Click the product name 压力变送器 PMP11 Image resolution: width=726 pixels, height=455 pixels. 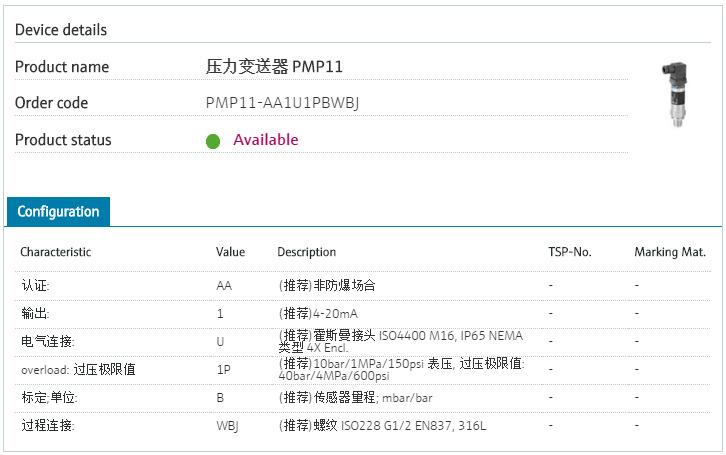click(x=274, y=67)
